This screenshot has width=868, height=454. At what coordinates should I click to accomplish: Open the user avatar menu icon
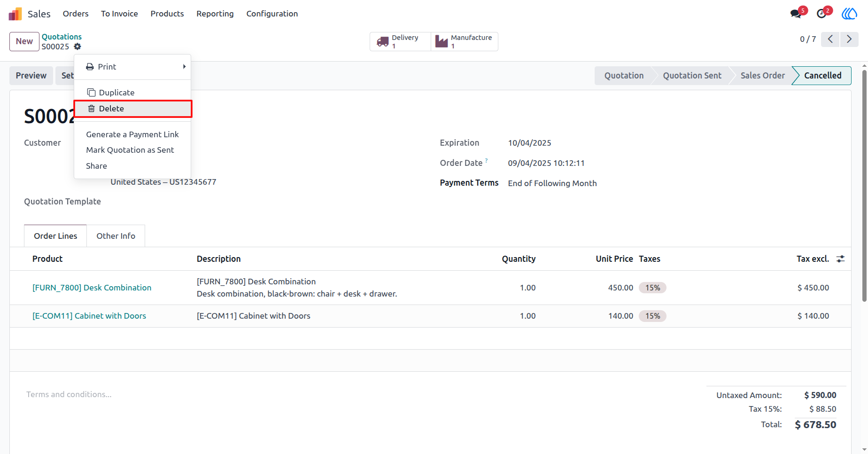click(849, 14)
